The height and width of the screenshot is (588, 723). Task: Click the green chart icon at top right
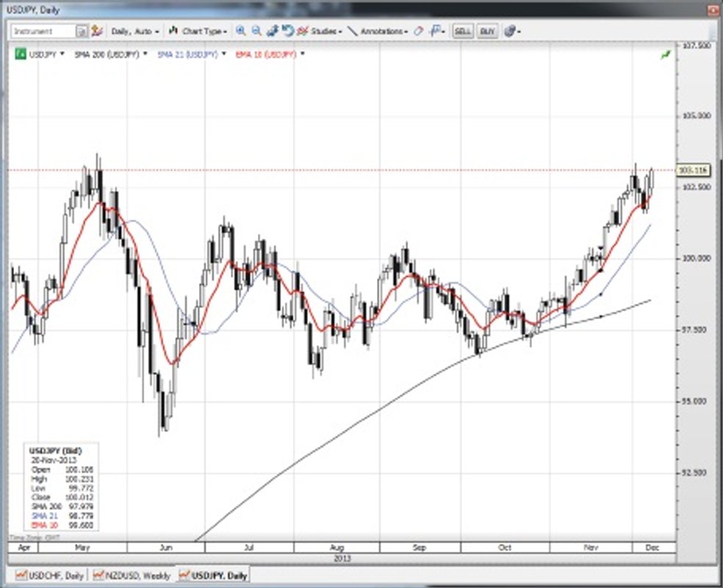(x=666, y=54)
